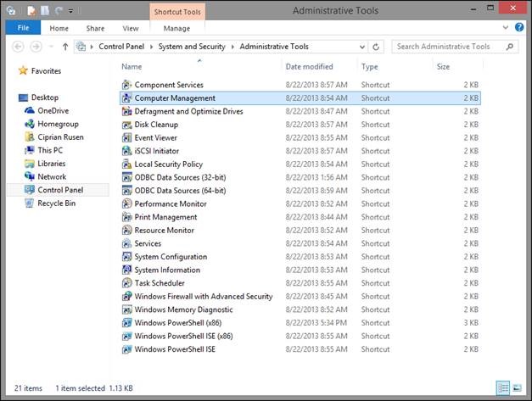
Task: Click the Print Management icon
Action: (x=127, y=217)
